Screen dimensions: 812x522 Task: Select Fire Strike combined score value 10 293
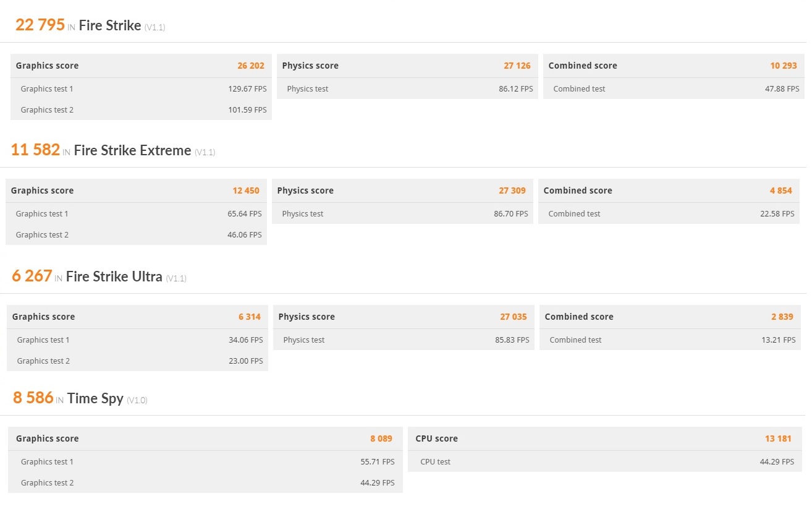point(782,66)
